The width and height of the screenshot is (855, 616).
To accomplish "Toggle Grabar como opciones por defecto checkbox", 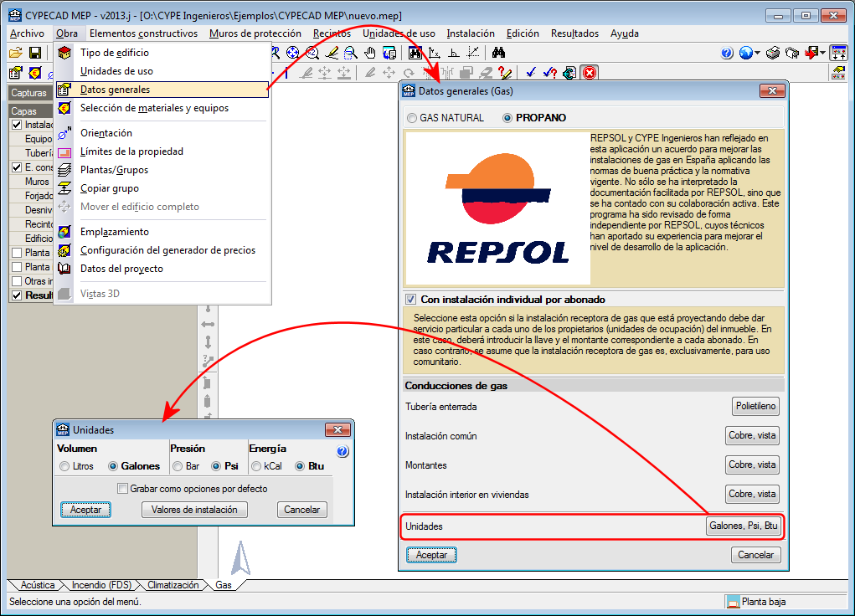I will 193,489.
